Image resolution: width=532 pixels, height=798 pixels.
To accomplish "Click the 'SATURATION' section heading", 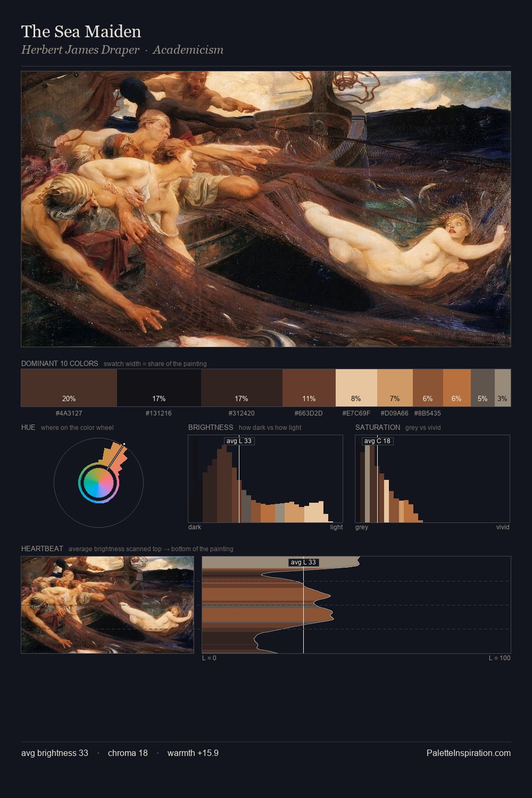I will (378, 427).
